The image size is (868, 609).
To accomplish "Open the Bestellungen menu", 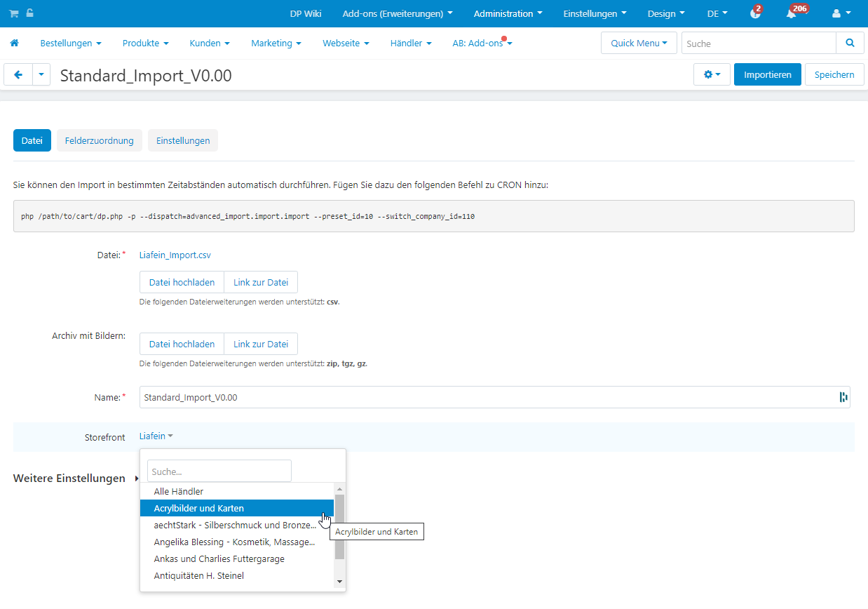I will pyautogui.click(x=70, y=43).
